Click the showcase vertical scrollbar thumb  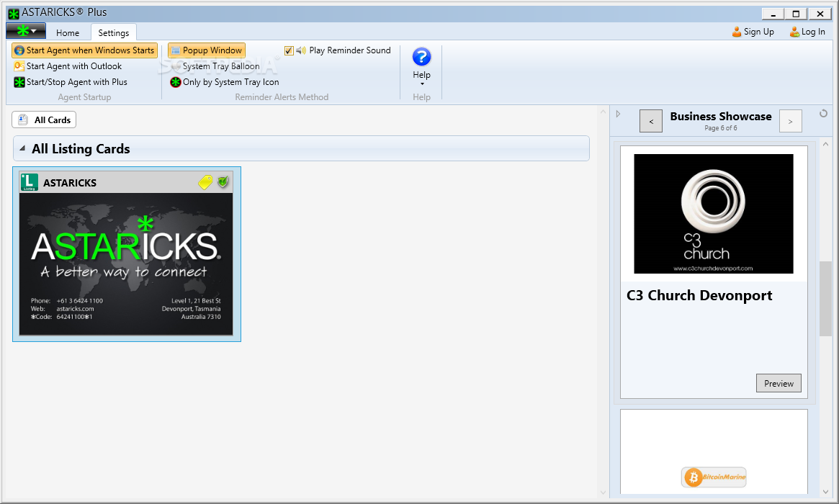coord(825,299)
